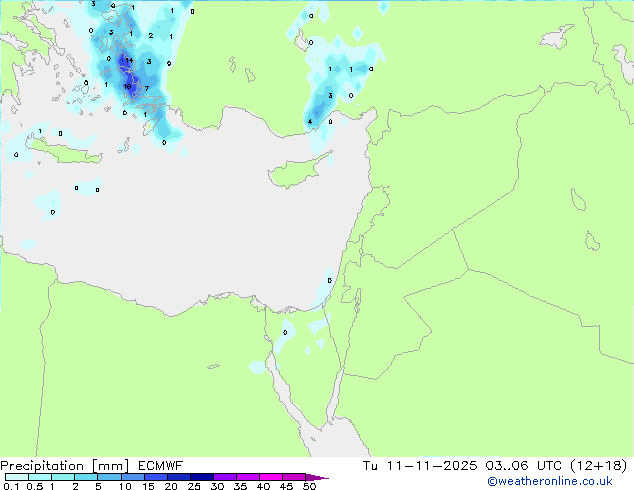
Task: Click the 0.1–0.5 mm legend color swatch
Action: coord(17,477)
